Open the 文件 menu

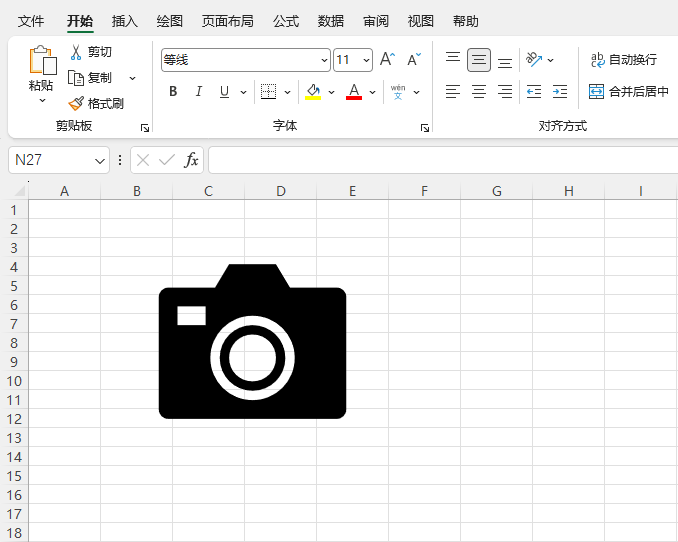31,21
